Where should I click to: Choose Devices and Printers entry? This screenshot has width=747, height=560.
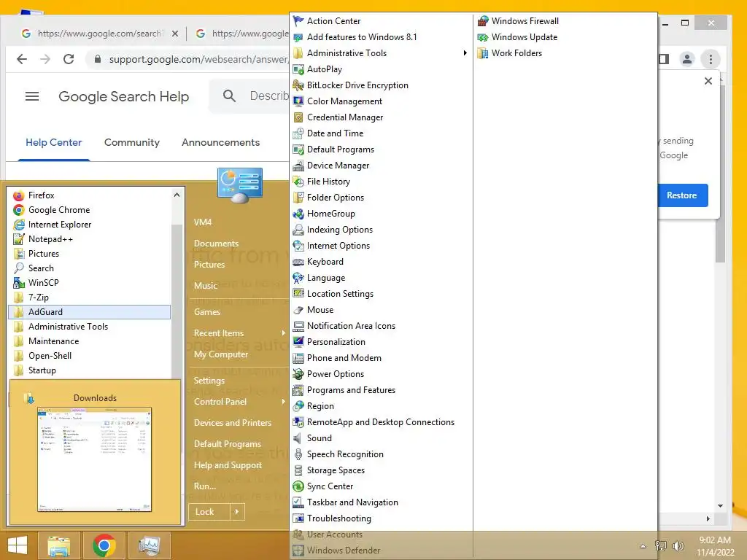tap(233, 423)
